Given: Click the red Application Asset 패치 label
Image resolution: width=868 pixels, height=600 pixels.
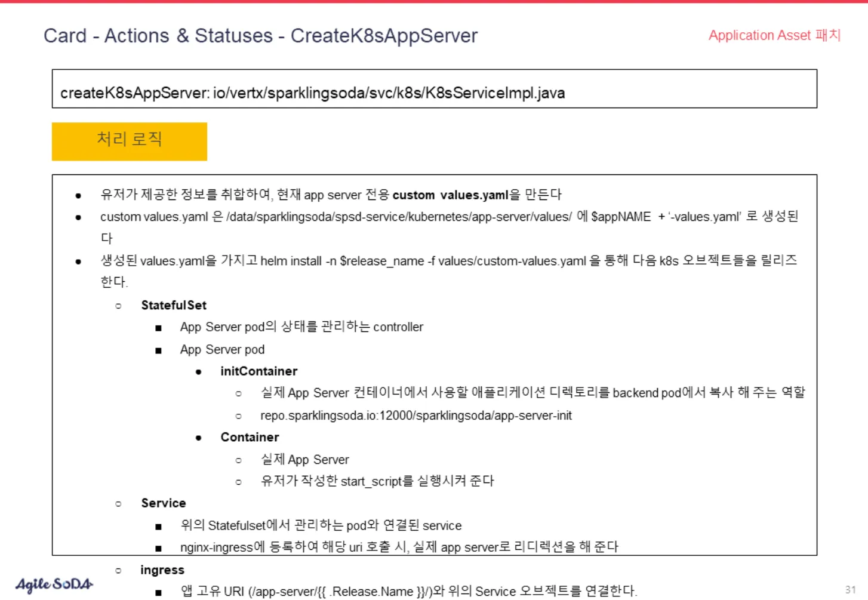Looking at the screenshot, I should 774,36.
